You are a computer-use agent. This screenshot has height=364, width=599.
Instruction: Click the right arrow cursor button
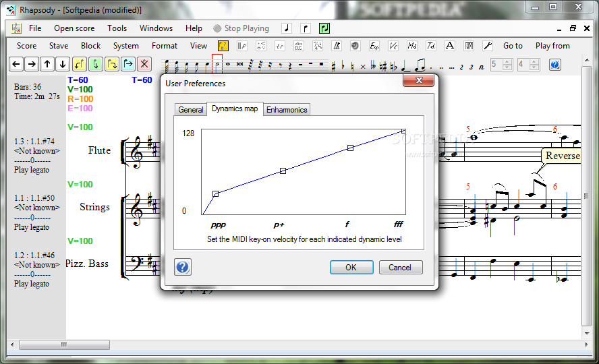click(32, 64)
